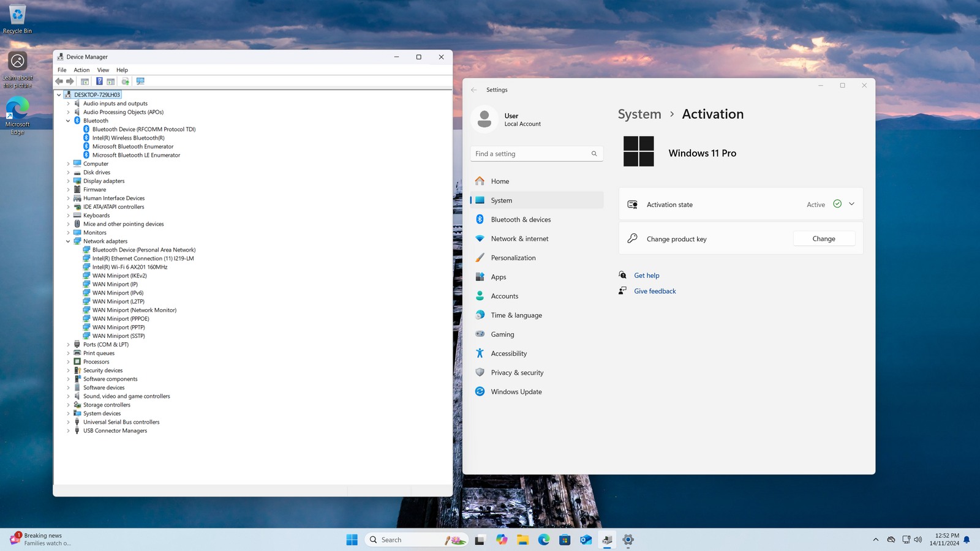Screen dimensions: 980x551
Task: Open Outlook from the taskbar
Action: coord(586,539)
